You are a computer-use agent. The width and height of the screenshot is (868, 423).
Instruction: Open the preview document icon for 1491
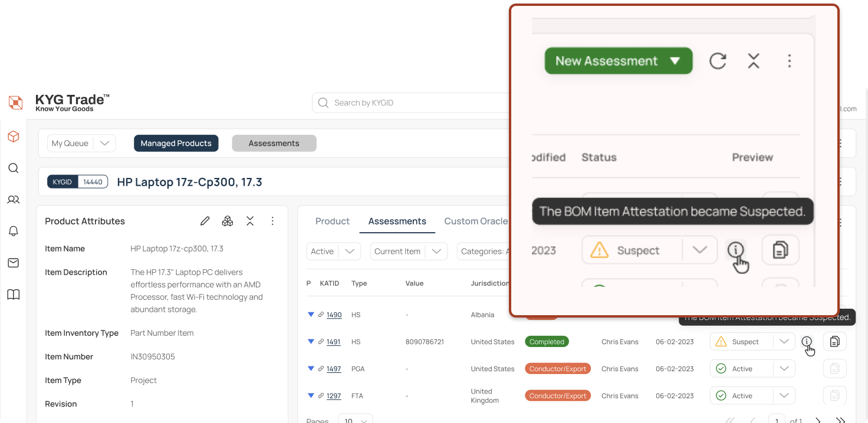pyautogui.click(x=834, y=341)
